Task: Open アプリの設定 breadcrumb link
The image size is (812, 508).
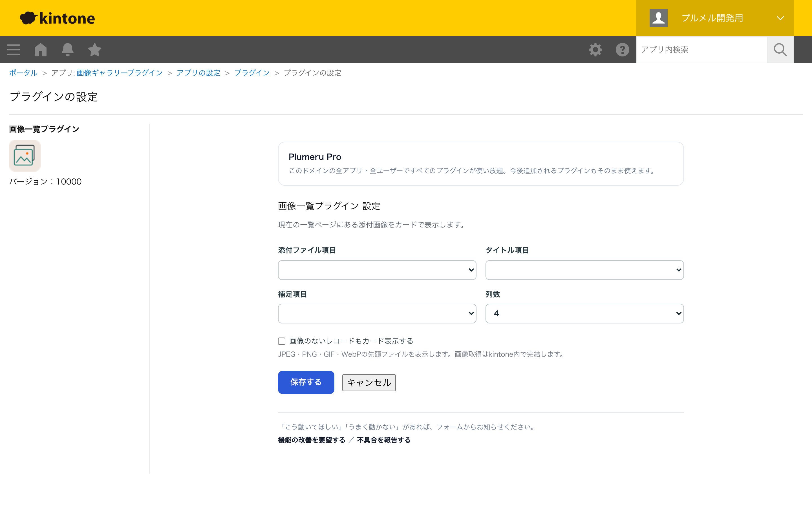Action: pos(198,73)
